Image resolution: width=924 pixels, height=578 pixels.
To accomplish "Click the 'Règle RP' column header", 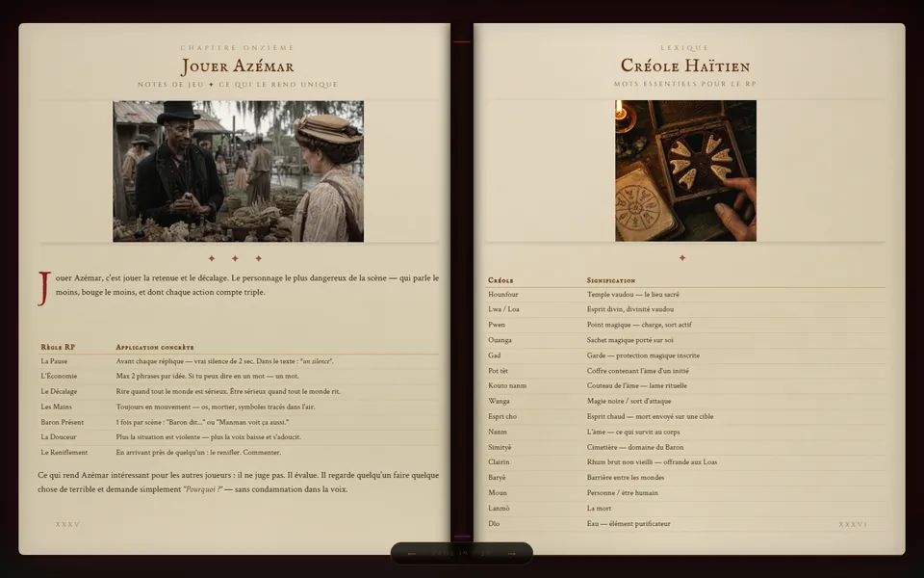I will click(x=58, y=347).
